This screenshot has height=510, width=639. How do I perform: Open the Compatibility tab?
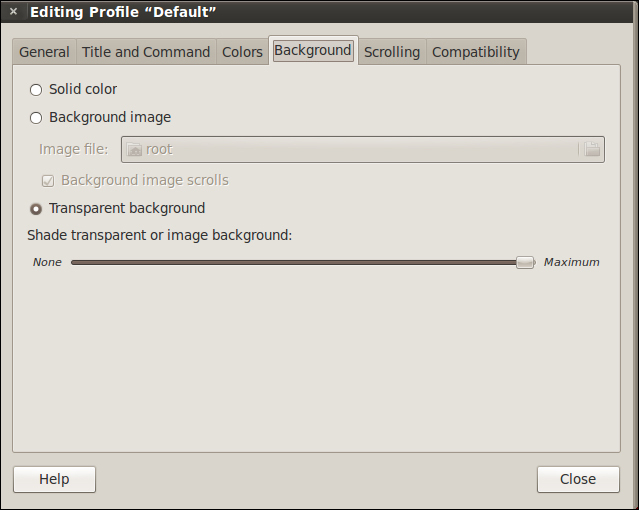(x=476, y=52)
